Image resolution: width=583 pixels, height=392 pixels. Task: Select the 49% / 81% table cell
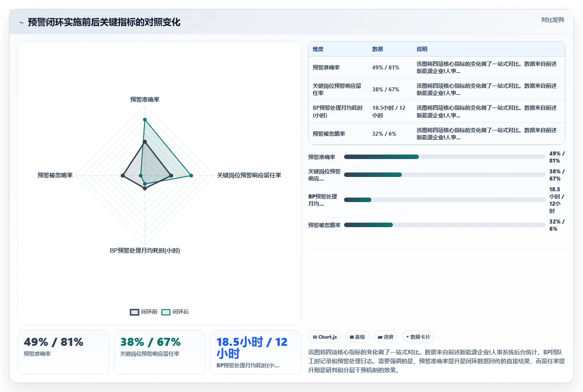[390, 67]
